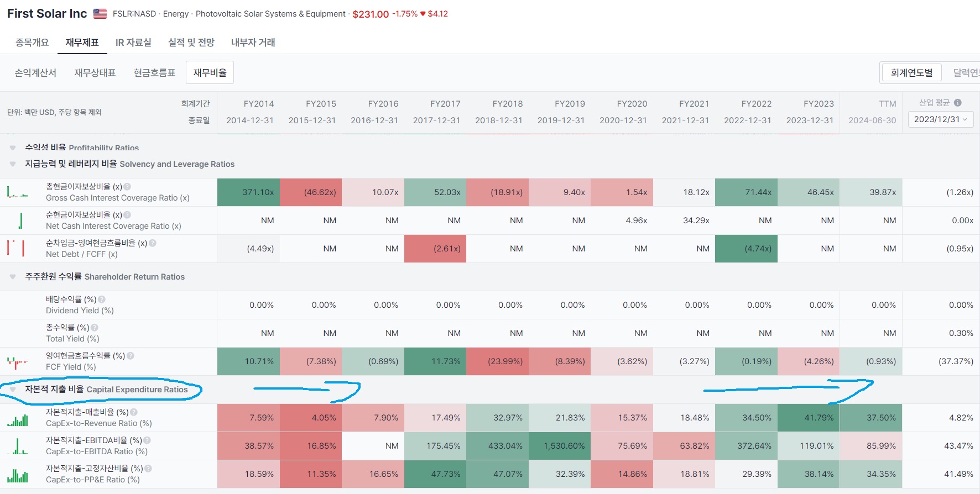The height and width of the screenshot is (494, 980).
Task: Click the 371.10x Gross Cash Interest Coverage cell
Action: (248, 192)
